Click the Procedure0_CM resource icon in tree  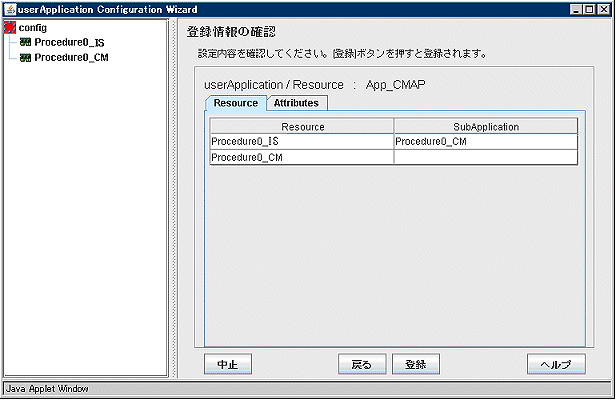(x=26, y=58)
